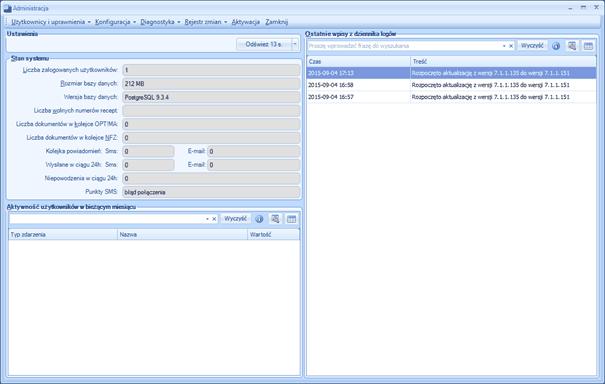
Task: Click the log search phrase input field
Action: pos(404,46)
